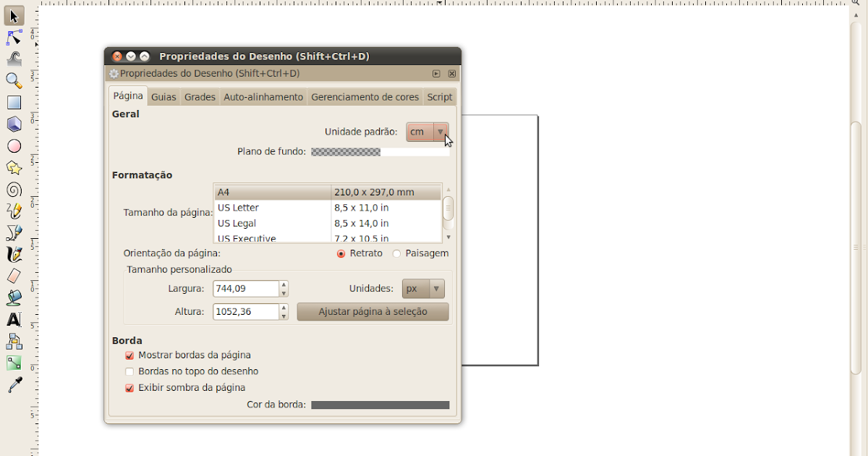This screenshot has height=456, width=868.
Task: Select the gradient tool
Action: click(x=14, y=363)
